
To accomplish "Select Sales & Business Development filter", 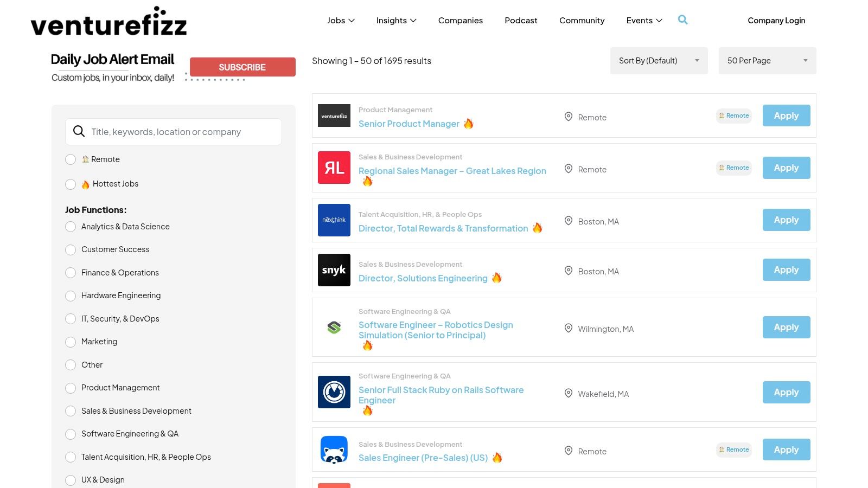I will (x=71, y=411).
